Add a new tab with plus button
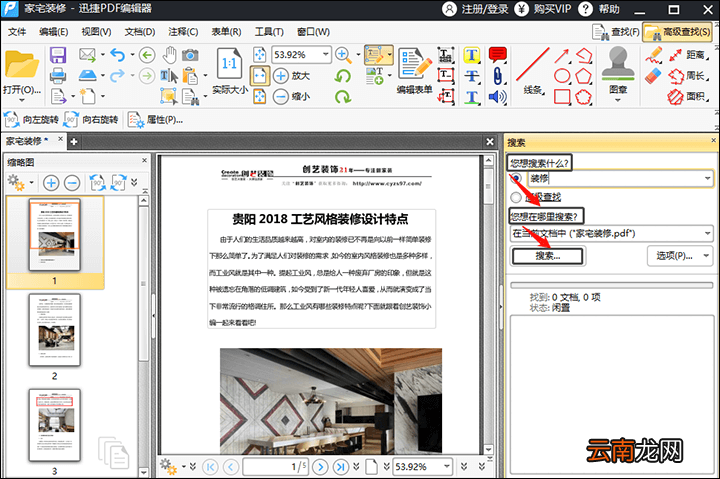The width and height of the screenshot is (720, 479). pyautogui.click(x=73, y=142)
